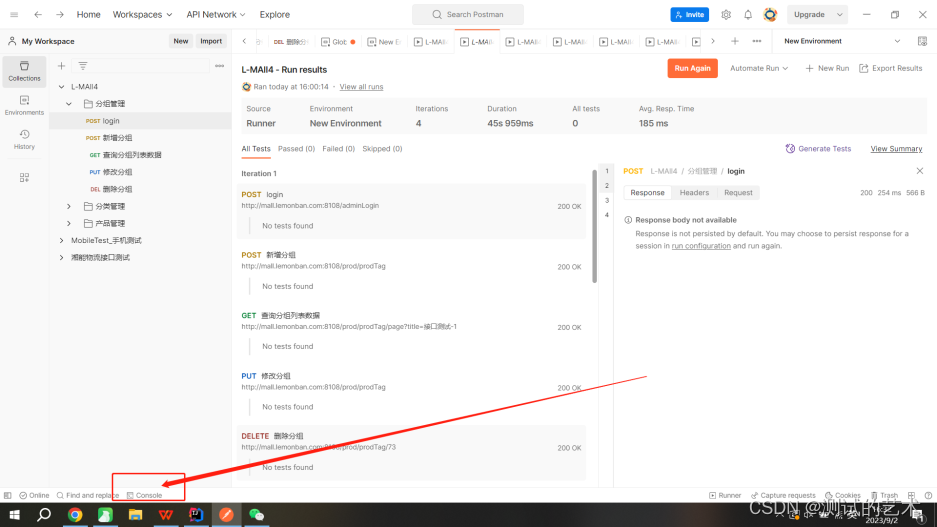Open the API Network dropdown

(x=216, y=14)
